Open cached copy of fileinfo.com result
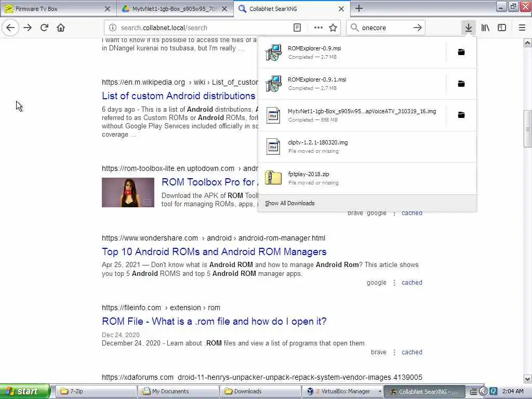Viewport: 532px width, 399px height. [412, 352]
